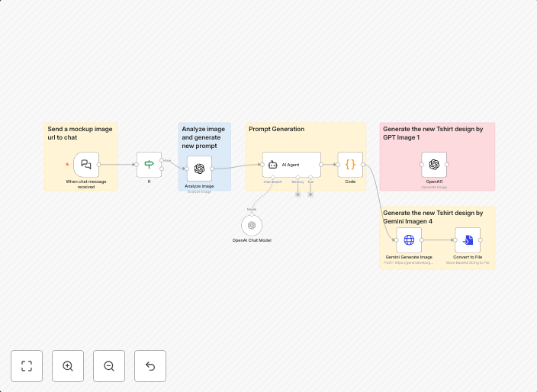The height and width of the screenshot is (392, 537).
Task: Select the 'Send a mockup image url' note
Action: point(80,133)
